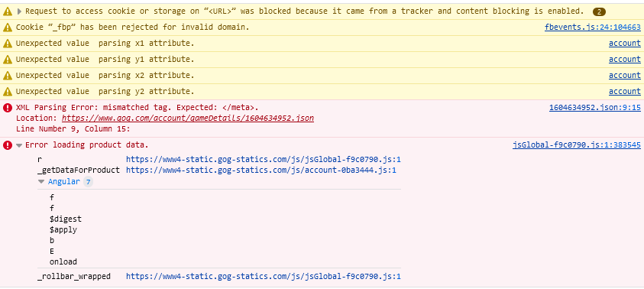Click the warning icon on the tracker request row
Viewport: 644px width, 289px height.
pyautogui.click(x=8, y=11)
